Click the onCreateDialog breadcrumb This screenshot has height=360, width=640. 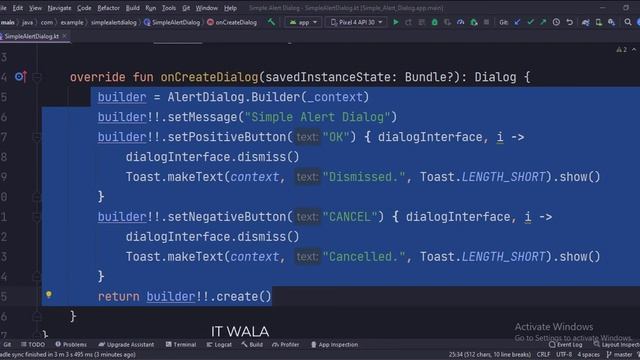pyautogui.click(x=232, y=22)
